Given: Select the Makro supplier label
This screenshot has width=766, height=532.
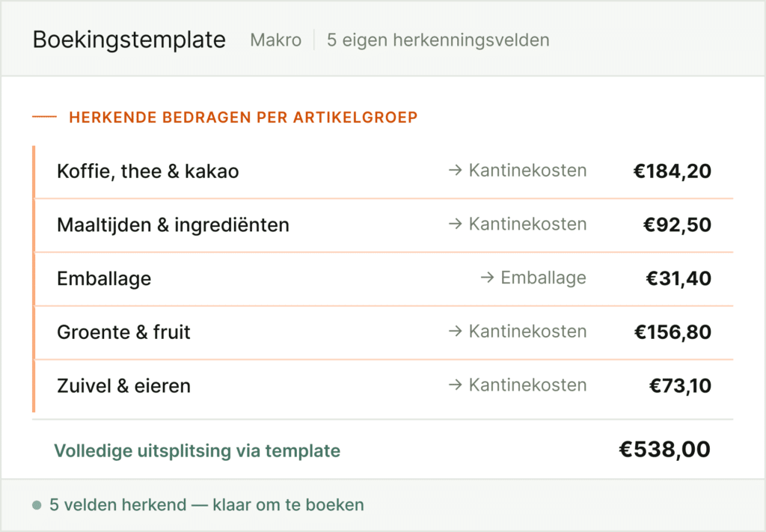Looking at the screenshot, I should coord(276,40).
